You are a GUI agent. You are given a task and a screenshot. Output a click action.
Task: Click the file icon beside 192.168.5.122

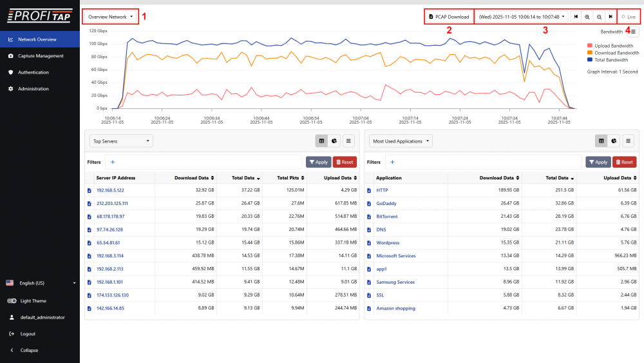pyautogui.click(x=90, y=190)
